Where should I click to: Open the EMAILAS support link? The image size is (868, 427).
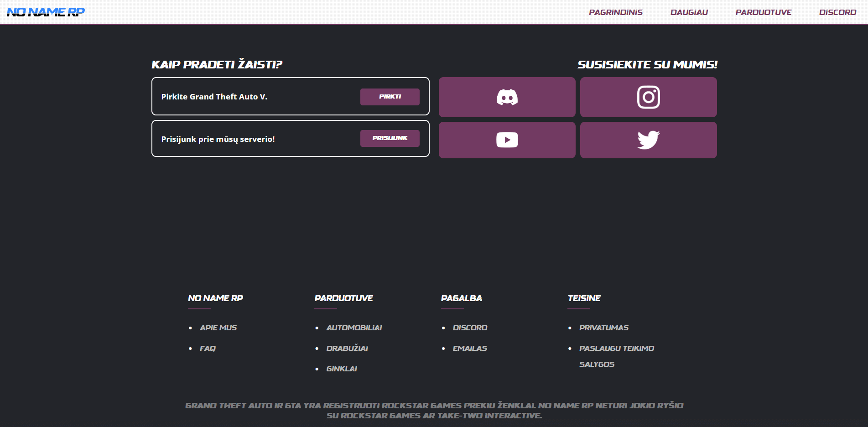click(x=470, y=348)
